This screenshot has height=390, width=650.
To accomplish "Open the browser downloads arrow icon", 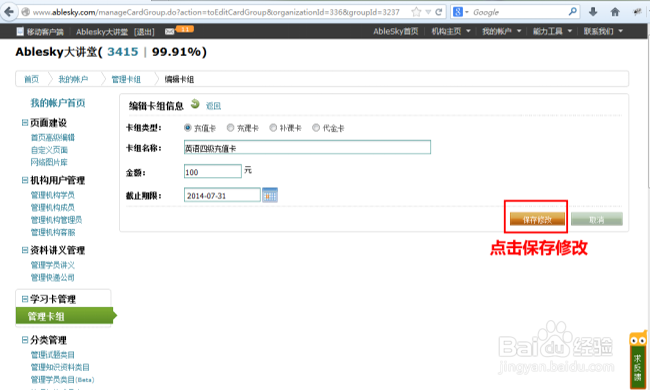I will point(593,12).
